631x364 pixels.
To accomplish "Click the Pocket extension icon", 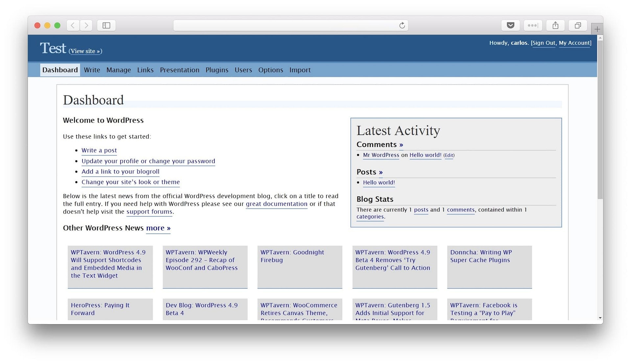I will point(510,25).
